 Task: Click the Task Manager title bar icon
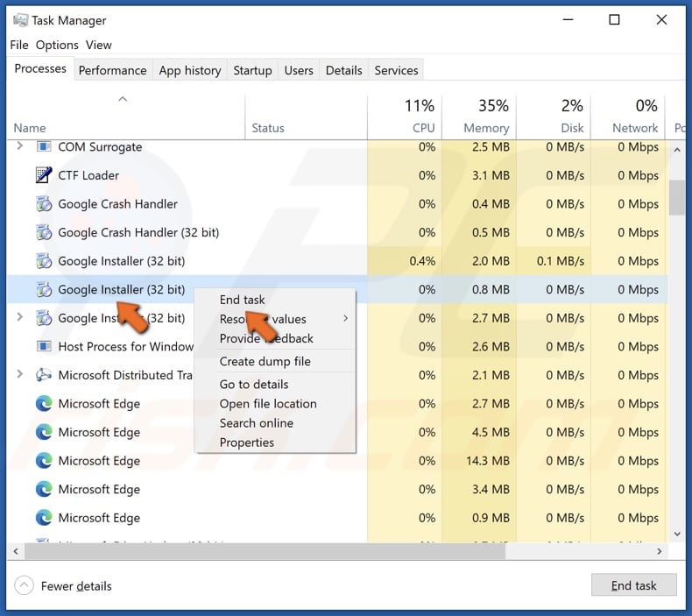[x=20, y=20]
